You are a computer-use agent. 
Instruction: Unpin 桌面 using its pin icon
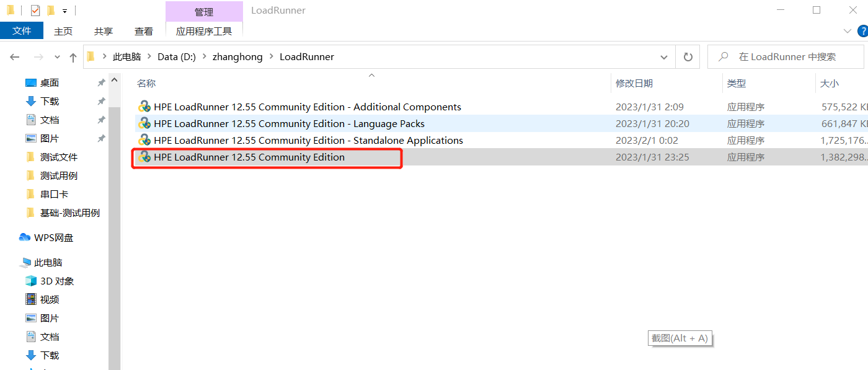coord(101,83)
